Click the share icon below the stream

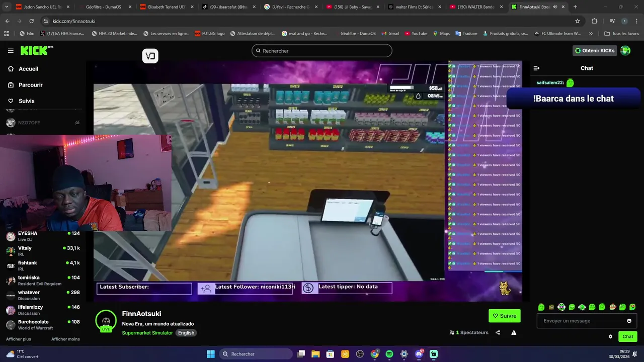pyautogui.click(x=498, y=332)
